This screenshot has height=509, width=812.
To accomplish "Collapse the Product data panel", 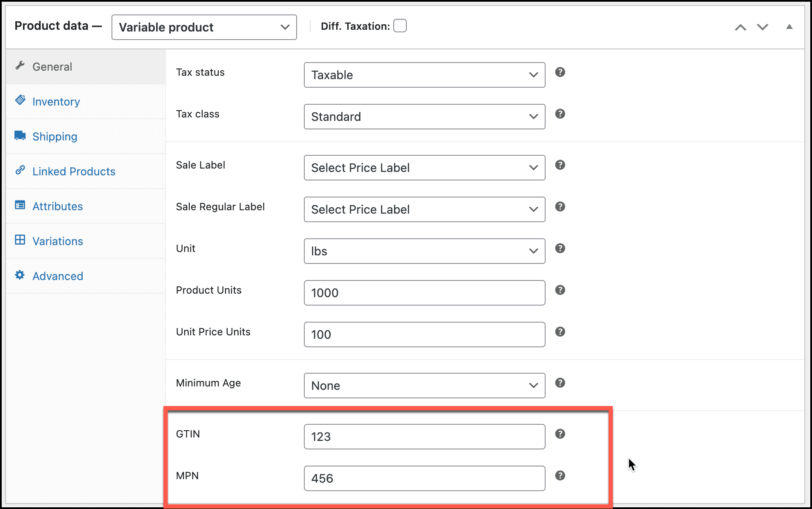I will point(789,27).
